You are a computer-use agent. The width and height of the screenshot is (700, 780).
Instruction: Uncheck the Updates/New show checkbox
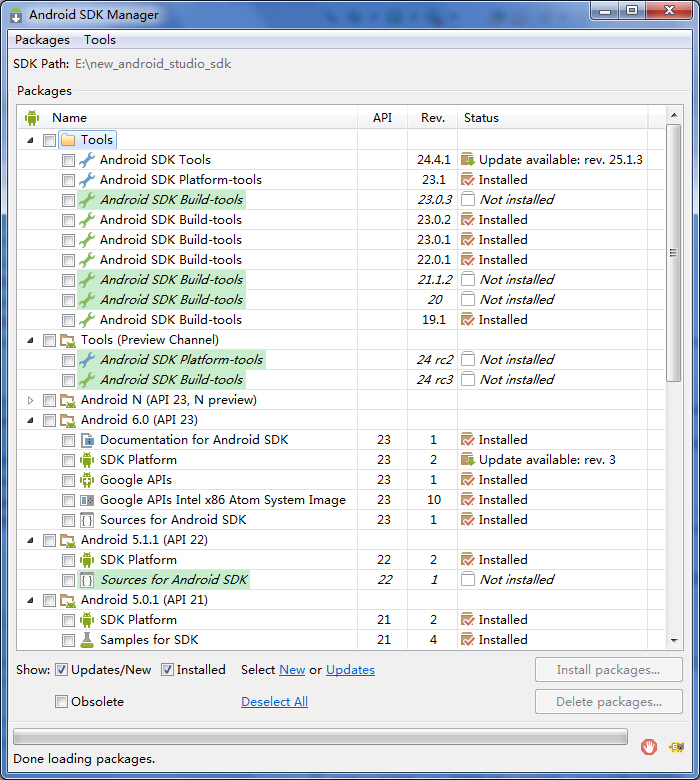[62, 670]
